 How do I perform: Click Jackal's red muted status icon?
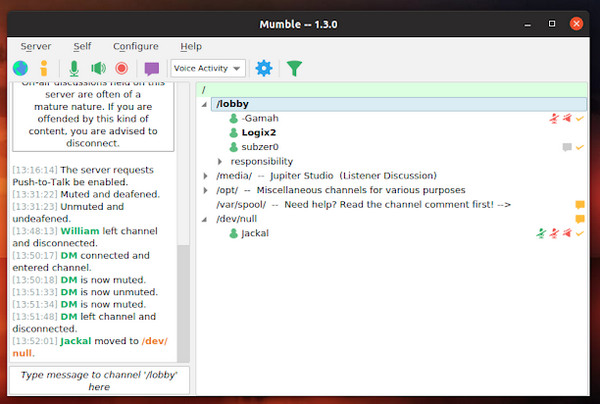(x=554, y=233)
